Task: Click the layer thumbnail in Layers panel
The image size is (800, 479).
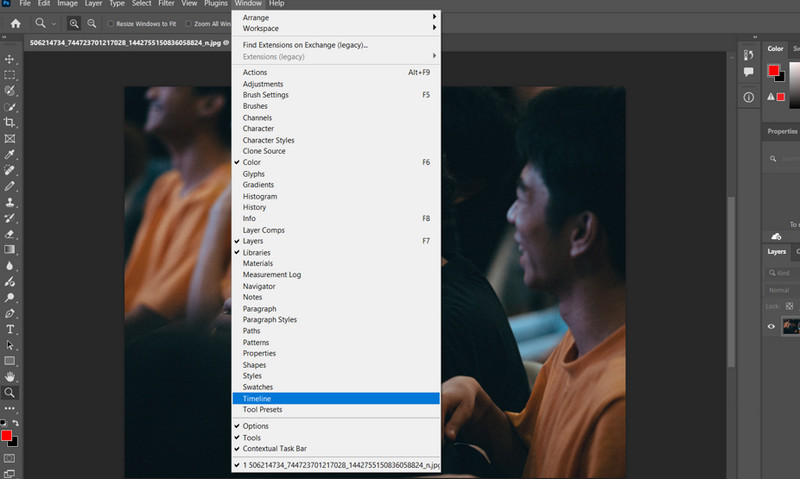Action: 791,326
